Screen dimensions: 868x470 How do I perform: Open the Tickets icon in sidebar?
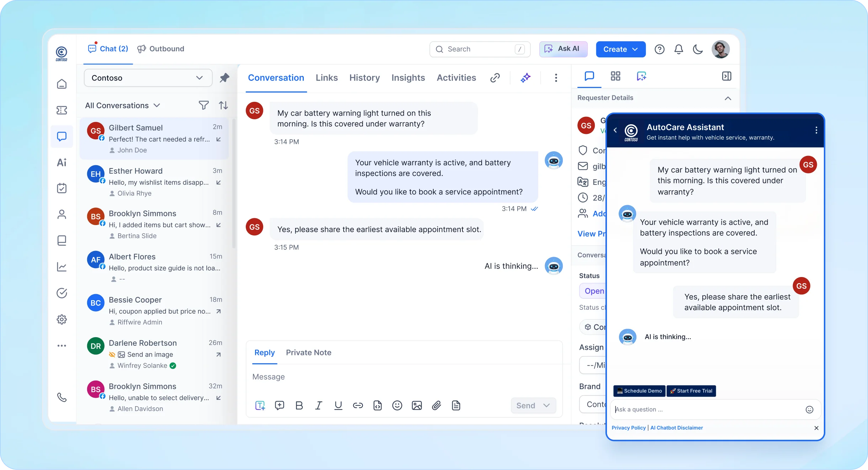[62, 110]
